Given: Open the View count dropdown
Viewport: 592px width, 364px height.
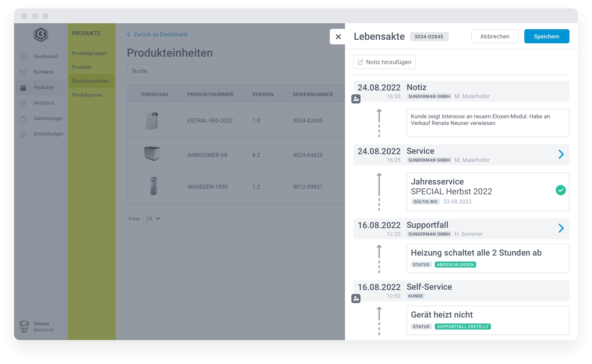Looking at the screenshot, I should (x=153, y=219).
